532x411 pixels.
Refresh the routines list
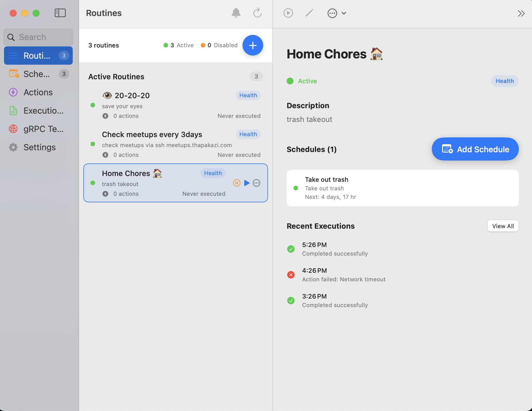pos(257,13)
